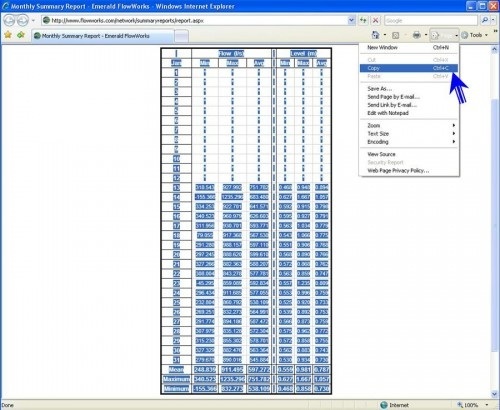Click the Flow (l/s) table header
Viewport: 500px width, 410px height.
[x=231, y=53]
